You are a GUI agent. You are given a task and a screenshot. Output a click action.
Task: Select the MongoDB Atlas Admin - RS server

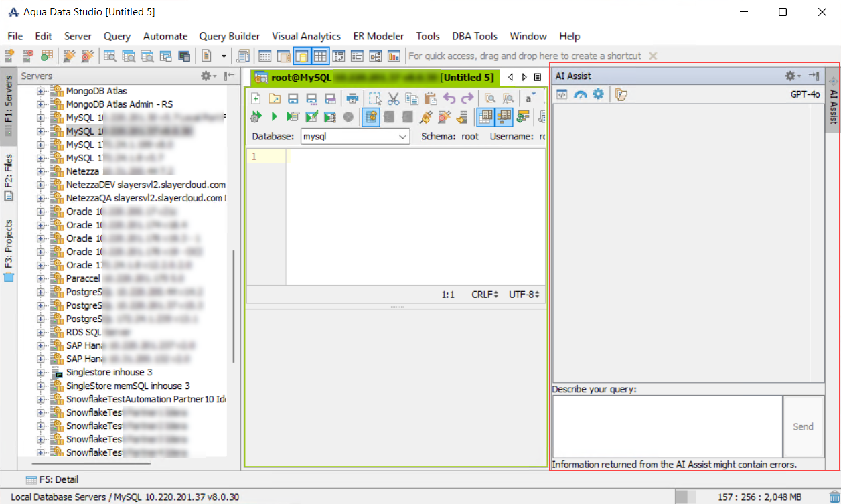[x=119, y=104]
